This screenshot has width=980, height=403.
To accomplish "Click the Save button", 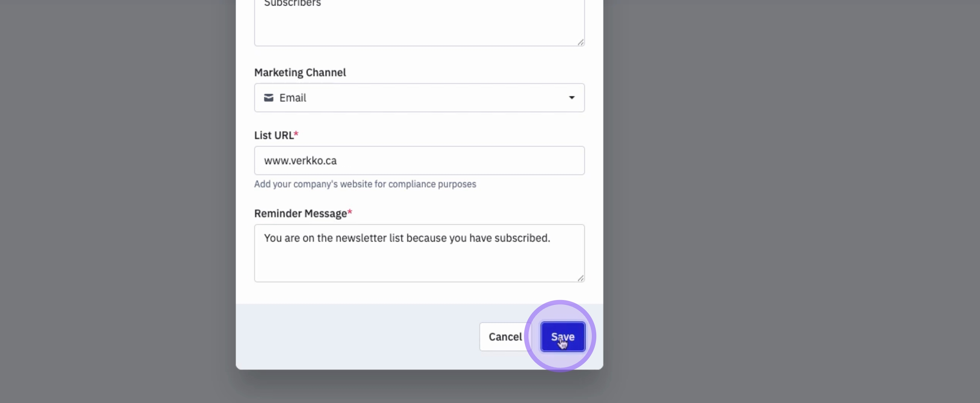I will tap(562, 337).
